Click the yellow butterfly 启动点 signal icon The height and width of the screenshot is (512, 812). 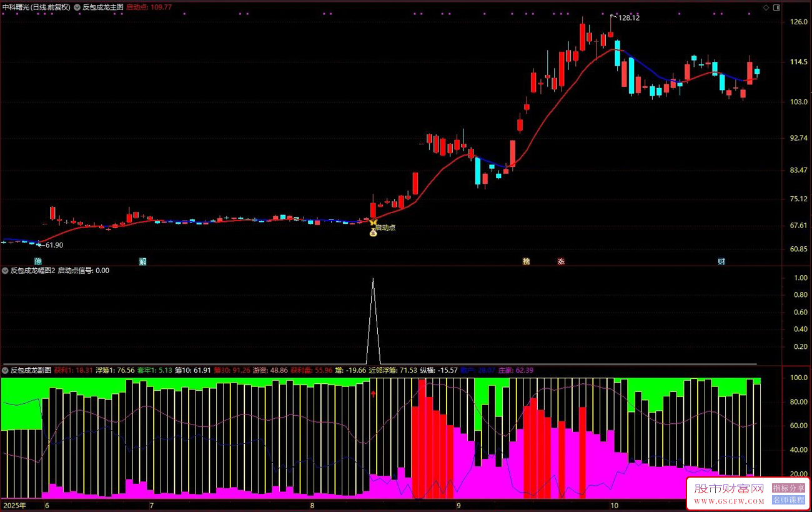click(x=373, y=223)
